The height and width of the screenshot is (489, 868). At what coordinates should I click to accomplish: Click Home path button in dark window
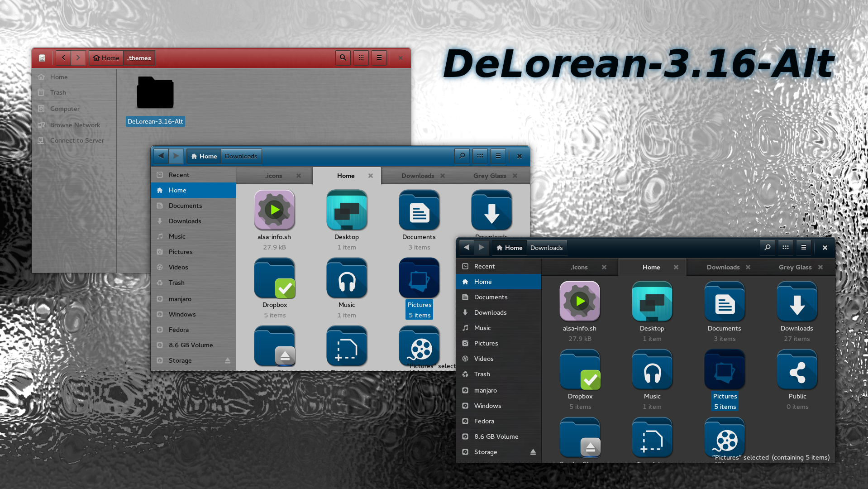coord(510,248)
